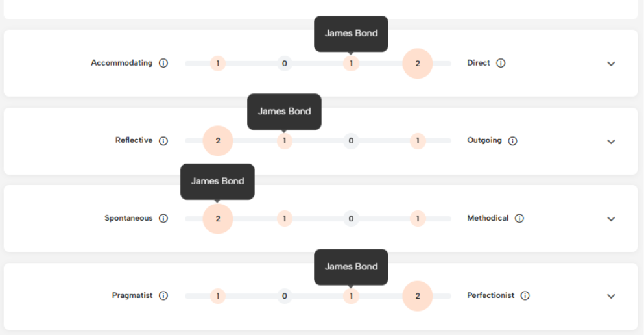644x335 pixels.
Task: Click the info icon beside Methodical
Action: point(519,219)
